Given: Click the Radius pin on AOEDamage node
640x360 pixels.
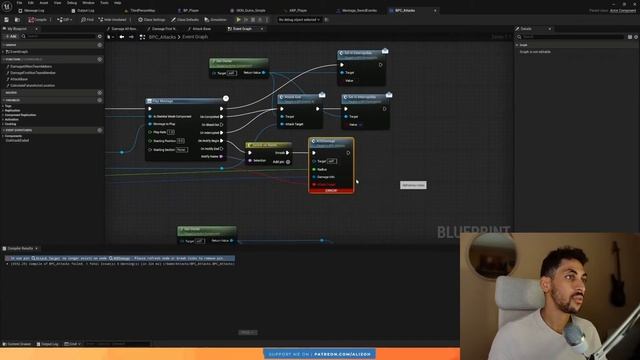Looking at the screenshot, I should point(314,169).
